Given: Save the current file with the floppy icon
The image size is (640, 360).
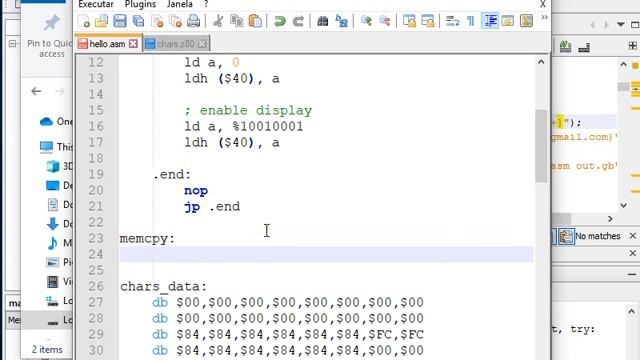Looking at the screenshot, I should [120, 21].
